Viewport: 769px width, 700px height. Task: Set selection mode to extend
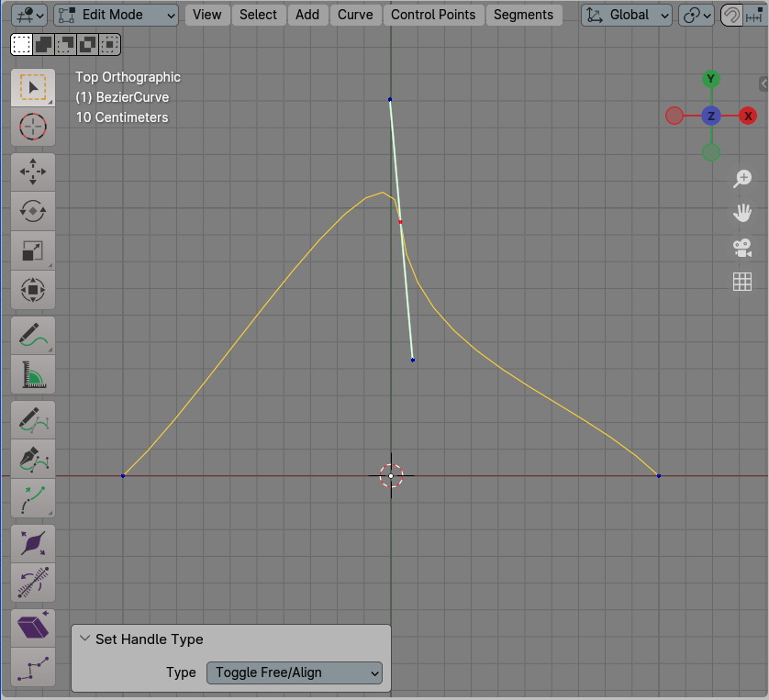coord(44,45)
